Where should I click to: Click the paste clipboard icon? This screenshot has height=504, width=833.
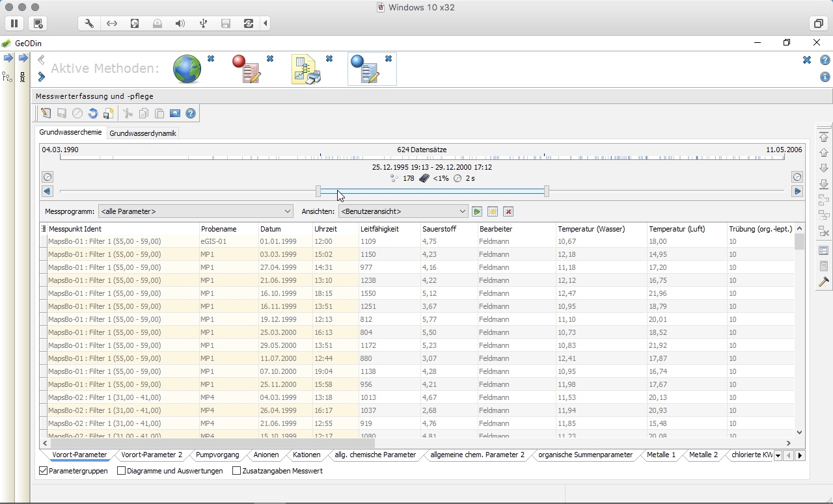tap(159, 113)
